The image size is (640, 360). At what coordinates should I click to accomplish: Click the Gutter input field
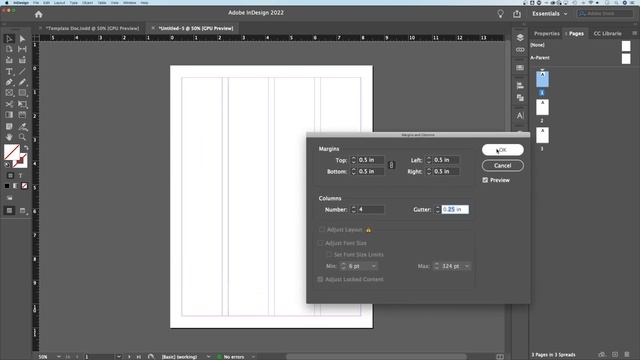point(455,209)
